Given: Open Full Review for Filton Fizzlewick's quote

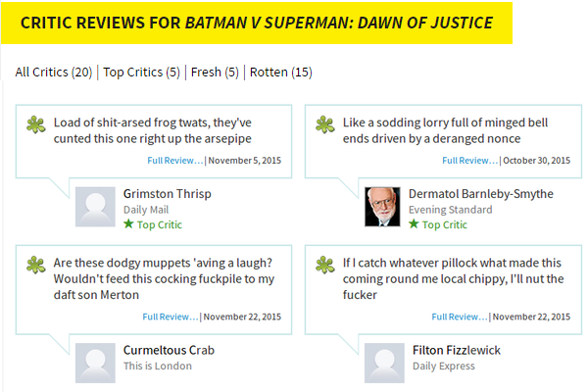Looking at the screenshot, I should coord(460,317).
